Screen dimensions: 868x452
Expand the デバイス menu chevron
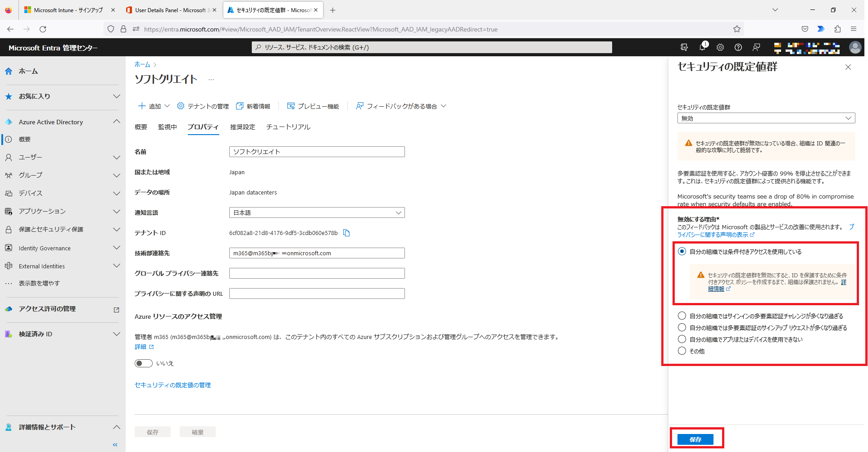(117, 194)
